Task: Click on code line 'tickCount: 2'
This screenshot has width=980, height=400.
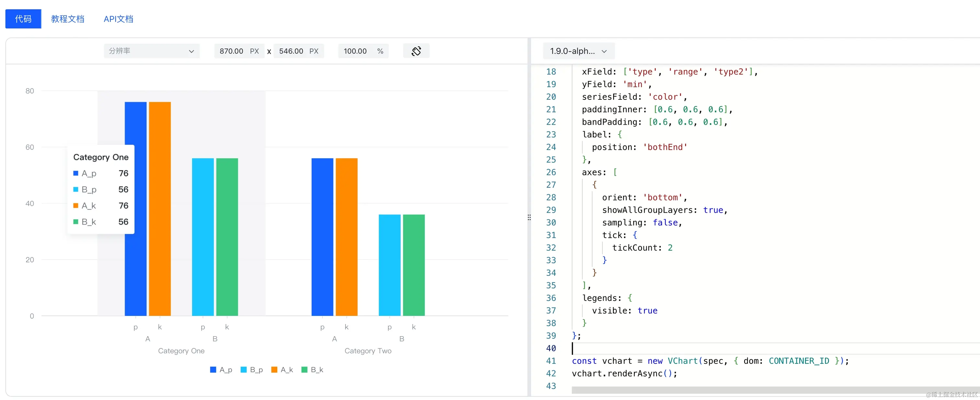Action: point(642,247)
